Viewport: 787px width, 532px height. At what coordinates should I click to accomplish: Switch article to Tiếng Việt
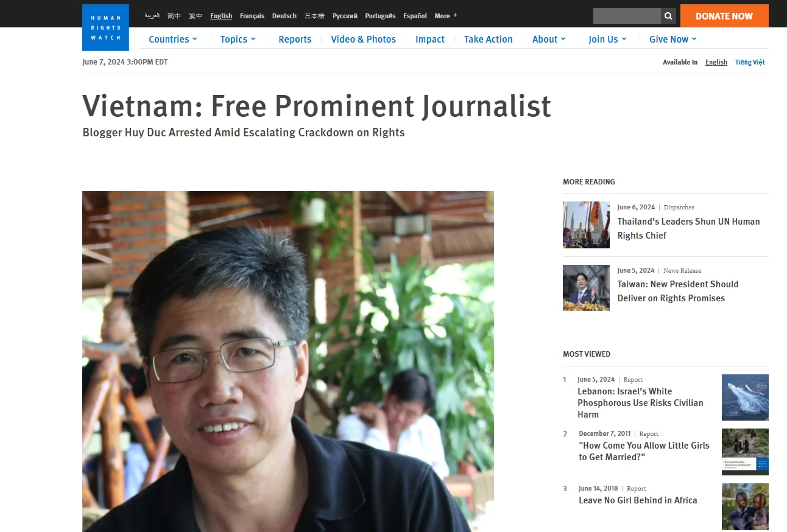750,62
